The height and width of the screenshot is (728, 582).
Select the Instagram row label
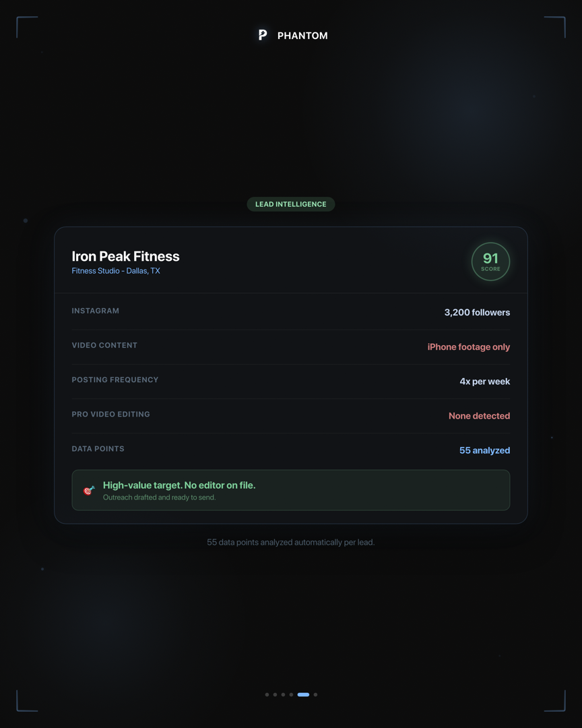click(x=96, y=311)
